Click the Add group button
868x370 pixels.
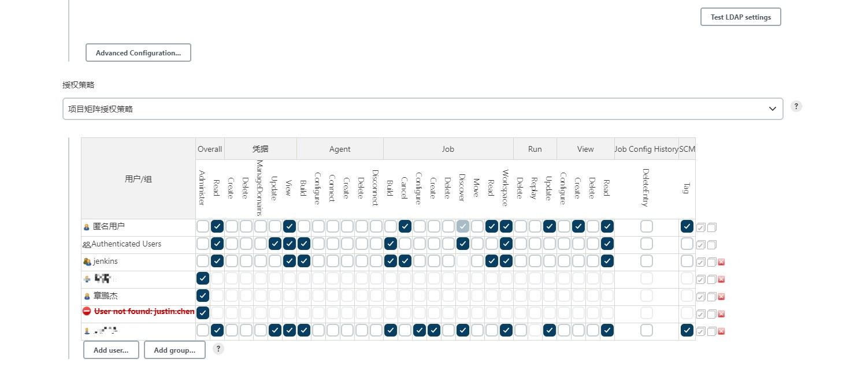[x=175, y=350]
